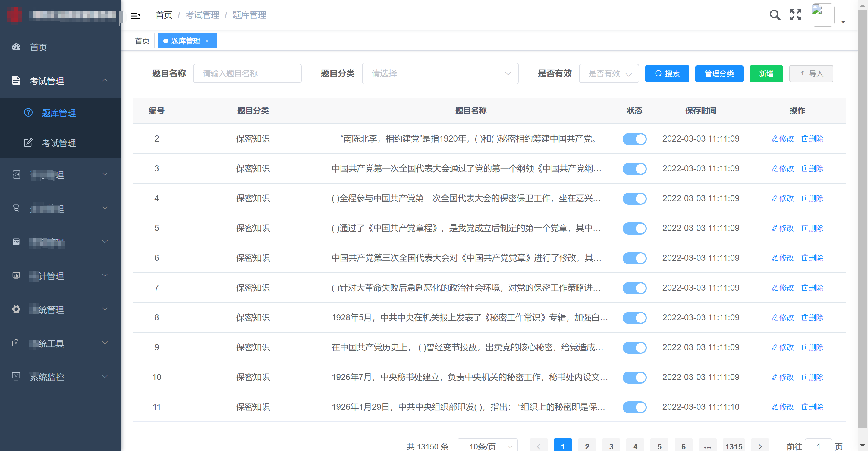Click the 题目名称 input field
This screenshot has width=868, height=451.
coord(247,73)
